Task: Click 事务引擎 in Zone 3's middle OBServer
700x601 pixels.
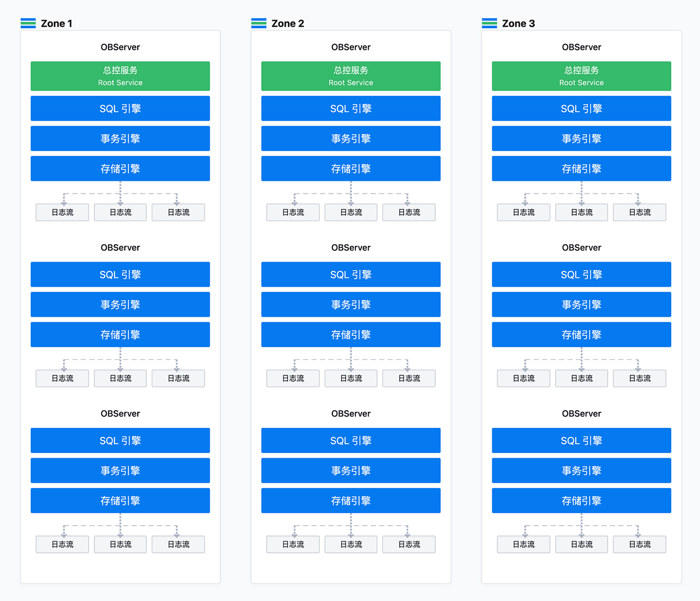Action: coord(582,305)
